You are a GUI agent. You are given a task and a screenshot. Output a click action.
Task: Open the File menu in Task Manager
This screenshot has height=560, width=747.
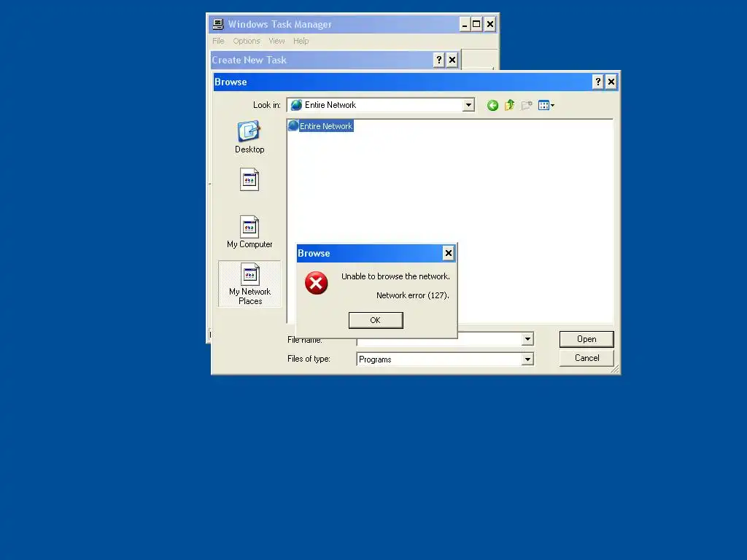point(218,41)
